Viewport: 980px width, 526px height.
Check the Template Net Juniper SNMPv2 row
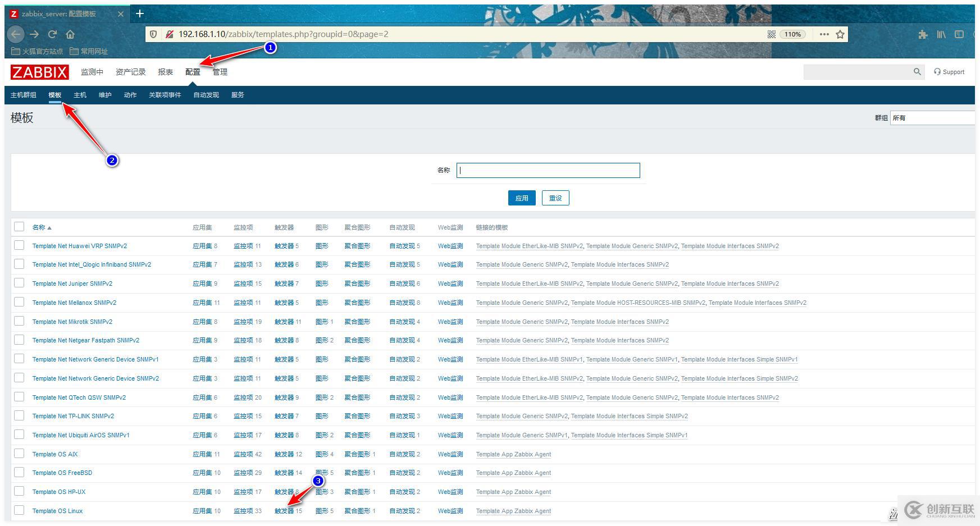pyautogui.click(x=19, y=283)
